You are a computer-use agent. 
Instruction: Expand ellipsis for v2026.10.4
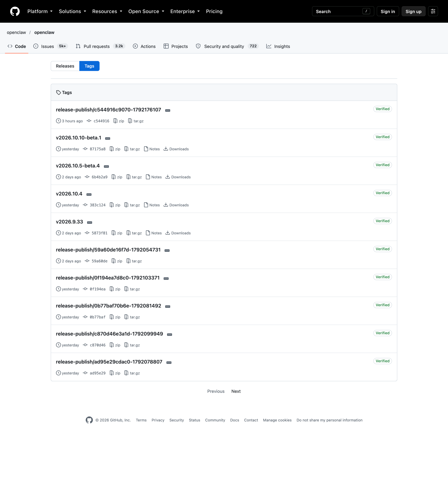(89, 195)
